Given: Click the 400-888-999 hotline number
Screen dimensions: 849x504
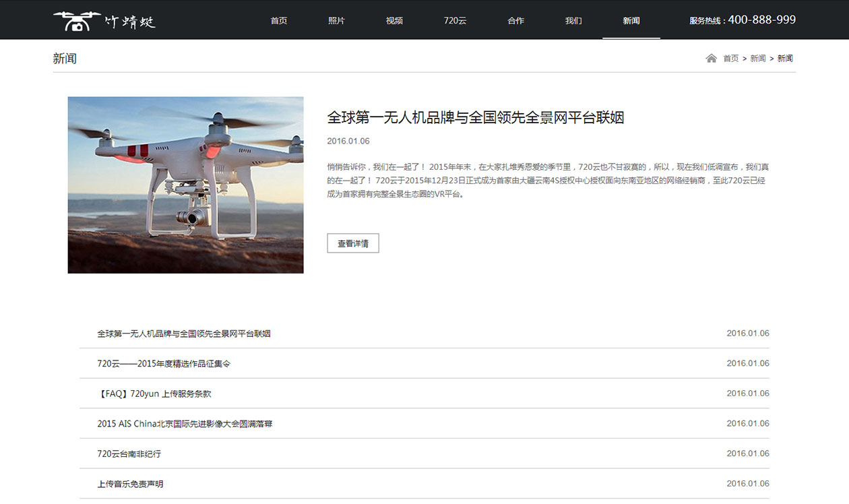Looking at the screenshot, I should tap(762, 20).
